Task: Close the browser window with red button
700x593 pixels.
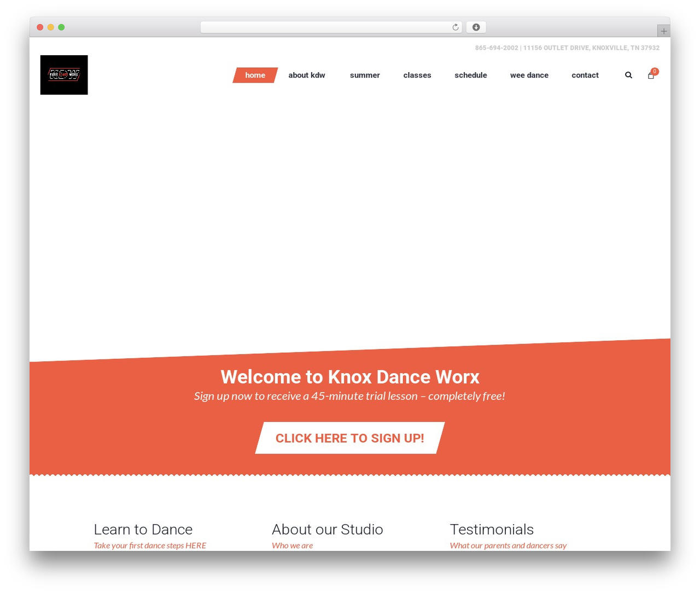Action: pyautogui.click(x=40, y=27)
